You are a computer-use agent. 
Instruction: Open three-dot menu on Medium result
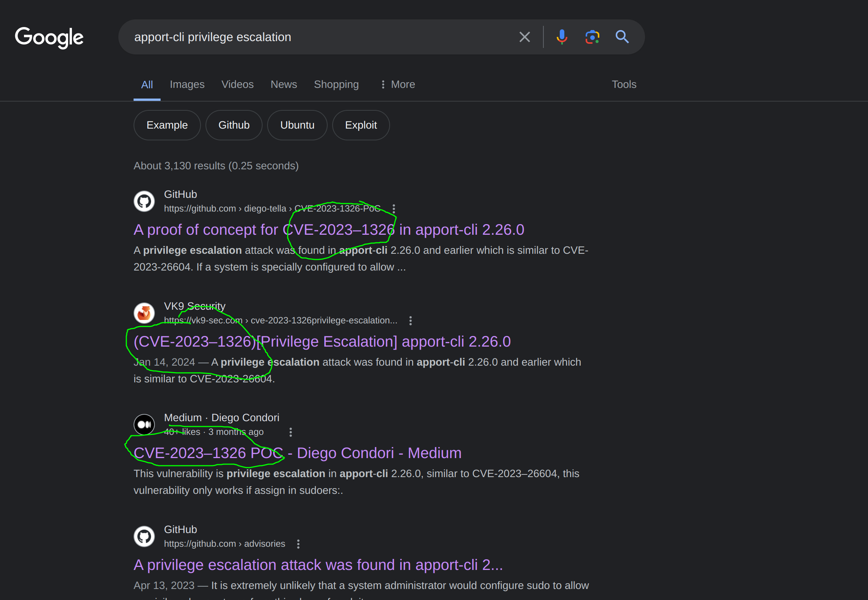tap(291, 432)
